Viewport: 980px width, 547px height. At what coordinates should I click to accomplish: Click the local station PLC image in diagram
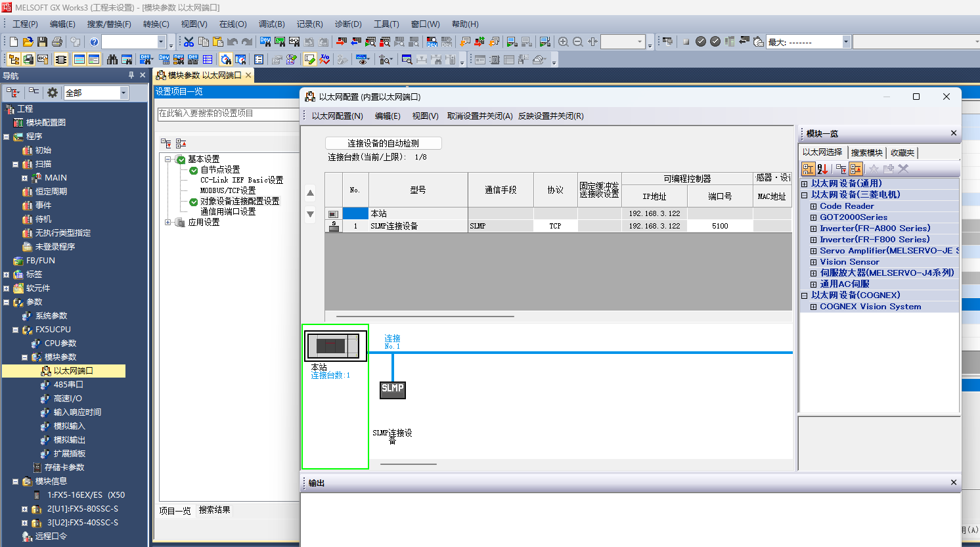[x=336, y=345]
